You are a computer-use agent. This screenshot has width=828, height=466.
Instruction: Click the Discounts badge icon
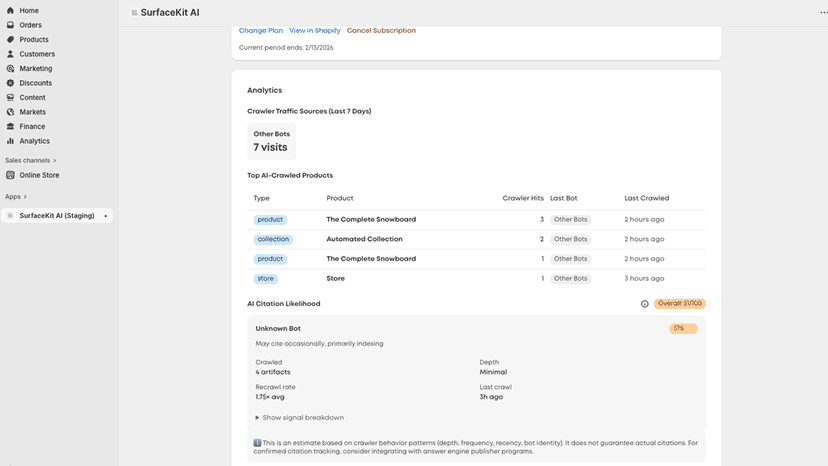tap(10, 83)
